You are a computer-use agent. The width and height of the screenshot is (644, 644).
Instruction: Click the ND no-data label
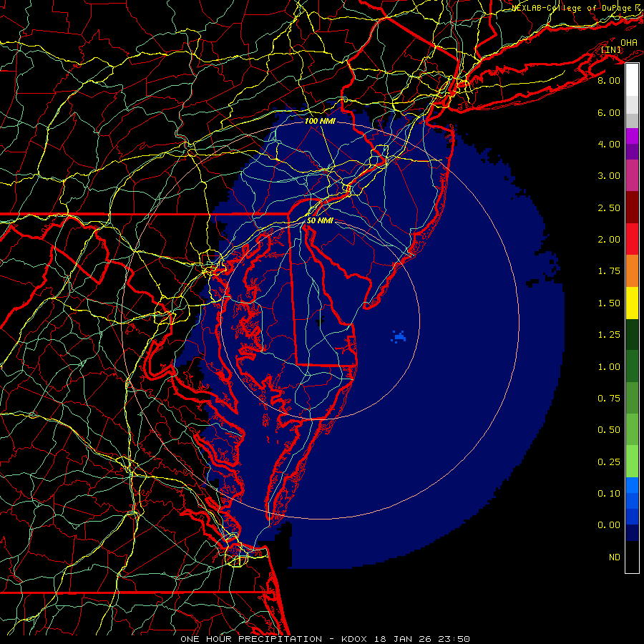point(615,557)
